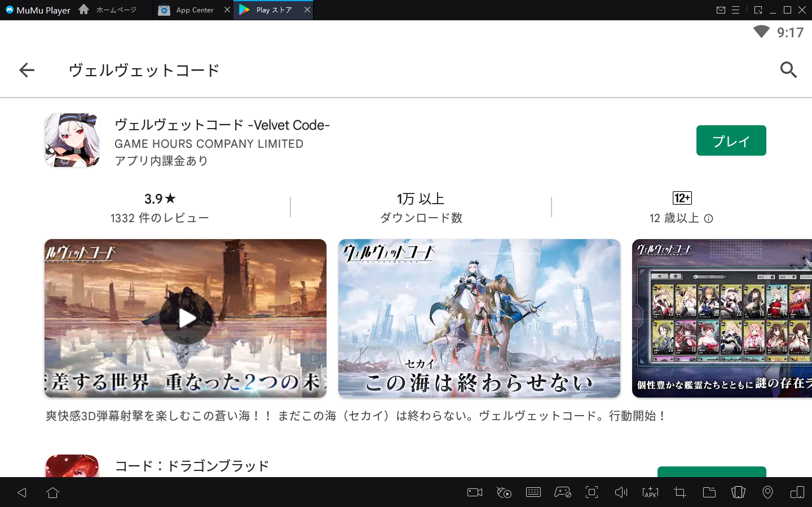Screen dimensions: 812x507
Task: Close the Play ストア tab
Action: [307, 10]
